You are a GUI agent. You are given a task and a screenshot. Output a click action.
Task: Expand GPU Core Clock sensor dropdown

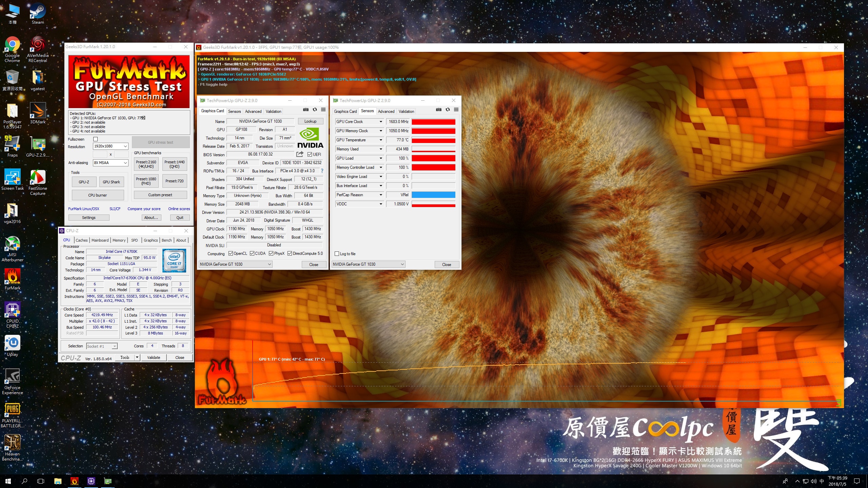[x=381, y=122]
